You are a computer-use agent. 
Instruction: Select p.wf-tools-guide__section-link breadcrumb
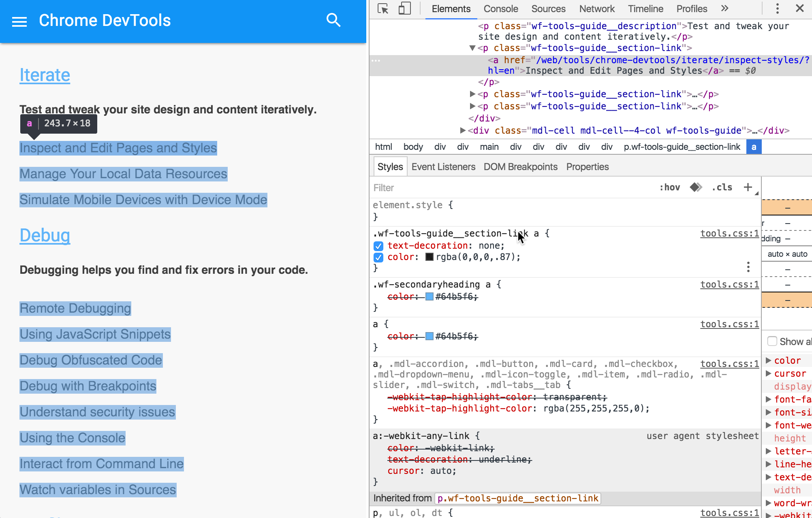point(682,147)
